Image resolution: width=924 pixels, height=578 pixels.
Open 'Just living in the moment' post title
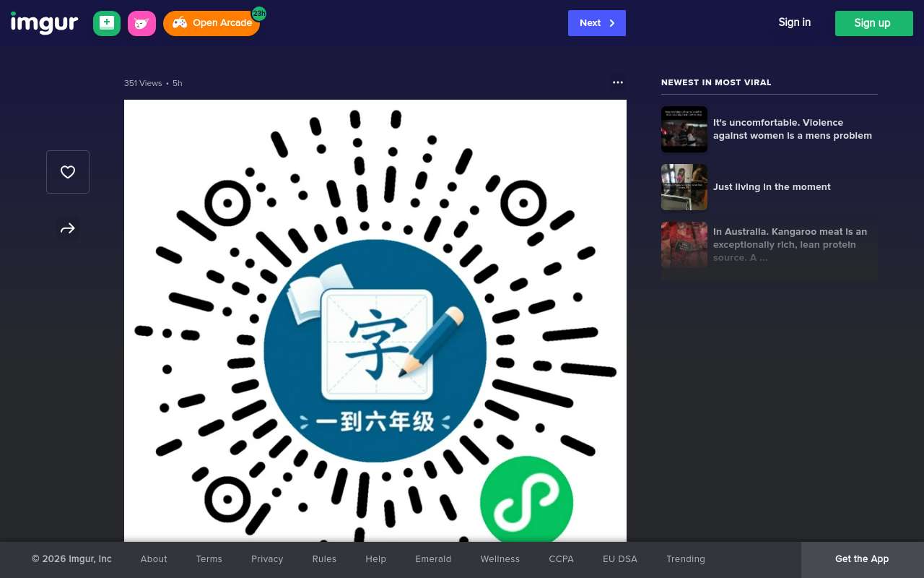(772, 187)
